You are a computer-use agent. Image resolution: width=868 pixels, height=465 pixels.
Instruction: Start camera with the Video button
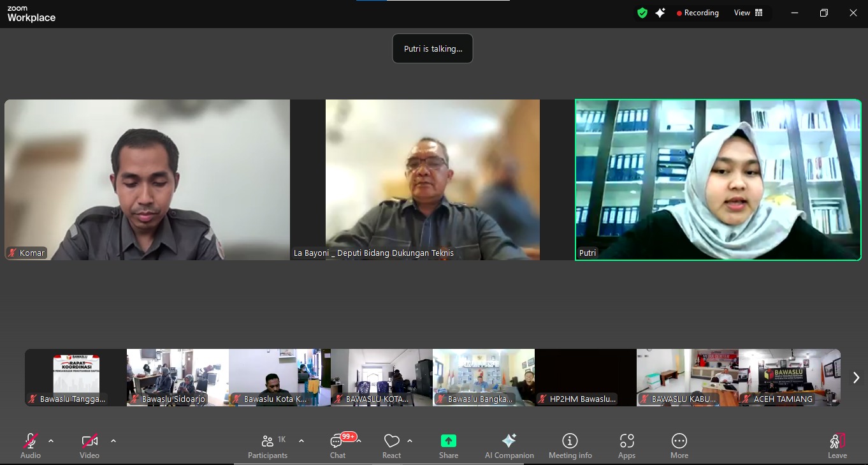(89, 446)
